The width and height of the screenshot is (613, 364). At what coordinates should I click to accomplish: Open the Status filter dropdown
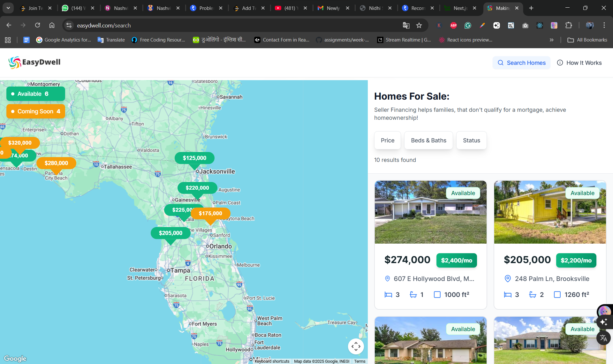471,140
